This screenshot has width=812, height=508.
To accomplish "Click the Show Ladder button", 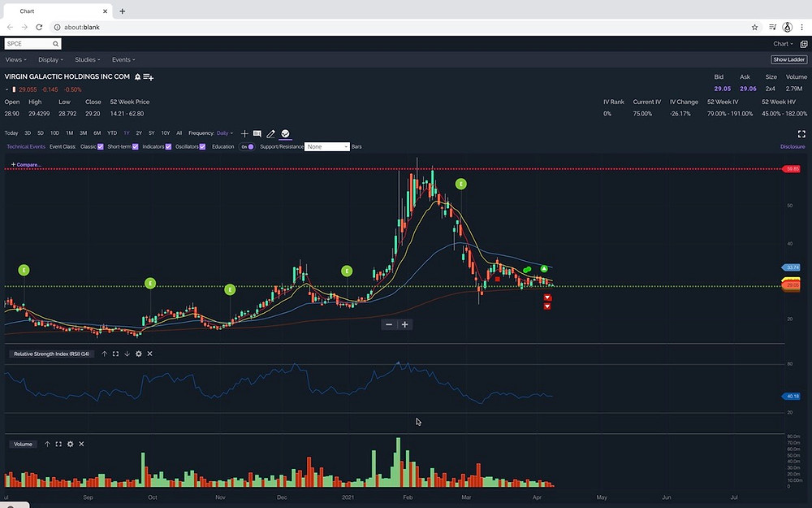I will pos(788,59).
